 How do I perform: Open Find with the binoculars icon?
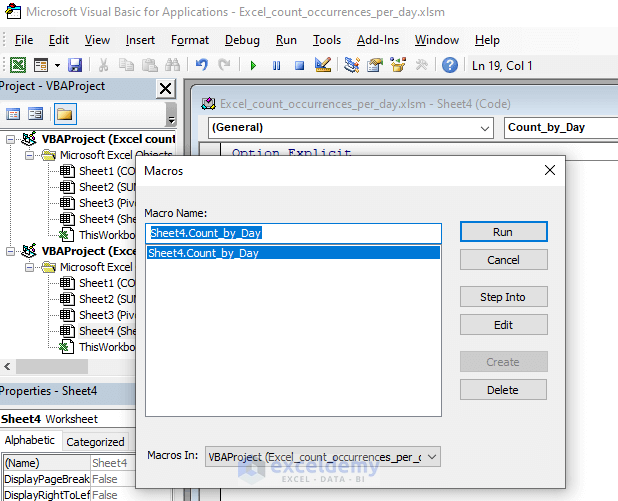[173, 65]
